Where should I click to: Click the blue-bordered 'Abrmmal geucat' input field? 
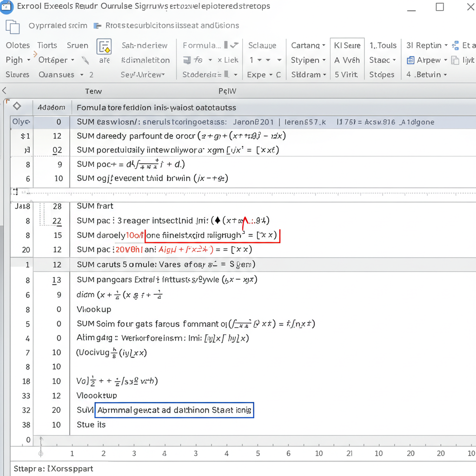click(x=175, y=410)
